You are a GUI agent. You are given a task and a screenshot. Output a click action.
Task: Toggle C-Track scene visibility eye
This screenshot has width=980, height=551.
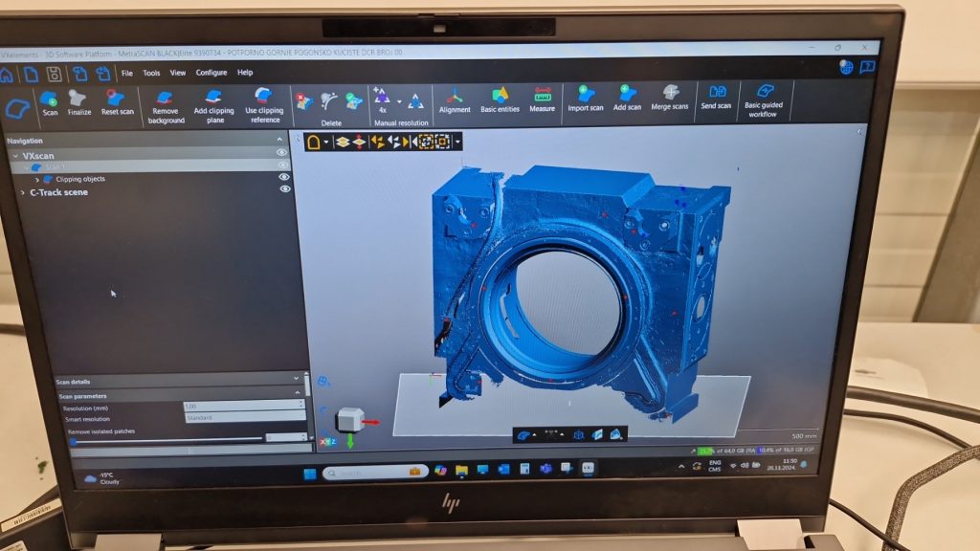(284, 189)
